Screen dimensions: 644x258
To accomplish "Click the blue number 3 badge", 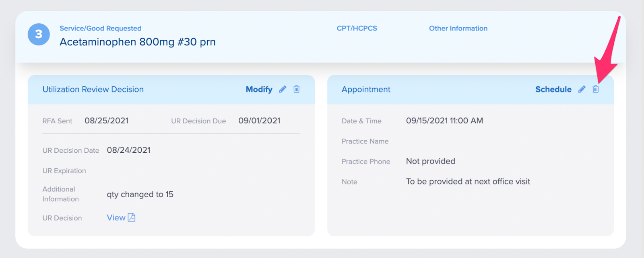I will [39, 35].
